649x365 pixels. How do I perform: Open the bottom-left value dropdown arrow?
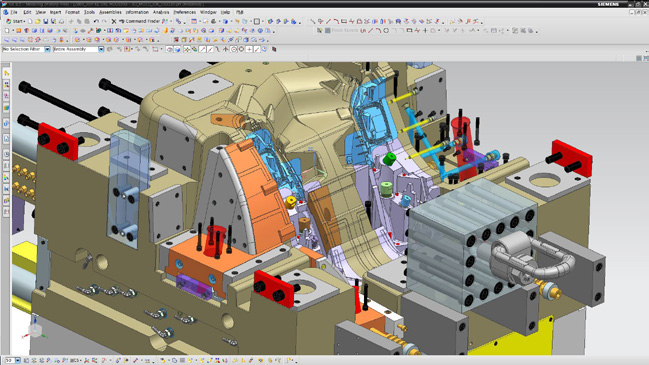(x=17, y=360)
